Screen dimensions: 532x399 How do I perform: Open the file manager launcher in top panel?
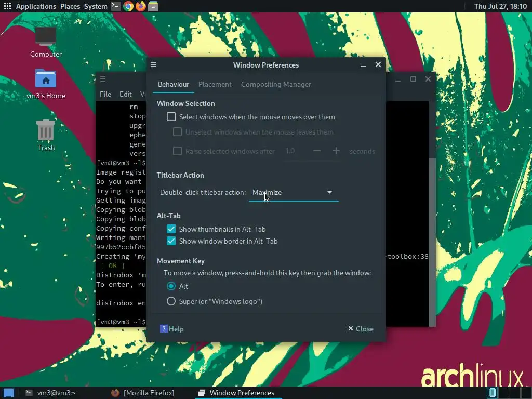point(153,6)
